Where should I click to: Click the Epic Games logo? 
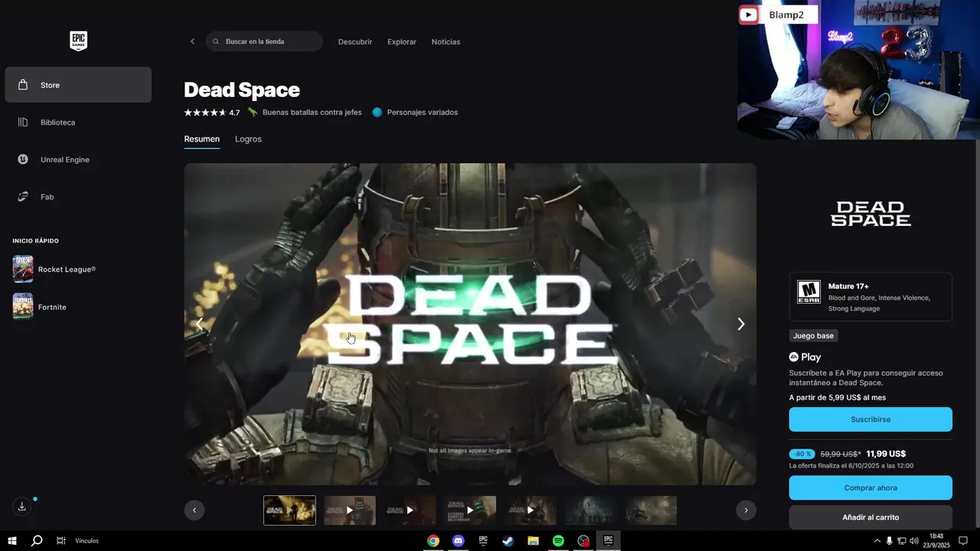coord(78,41)
